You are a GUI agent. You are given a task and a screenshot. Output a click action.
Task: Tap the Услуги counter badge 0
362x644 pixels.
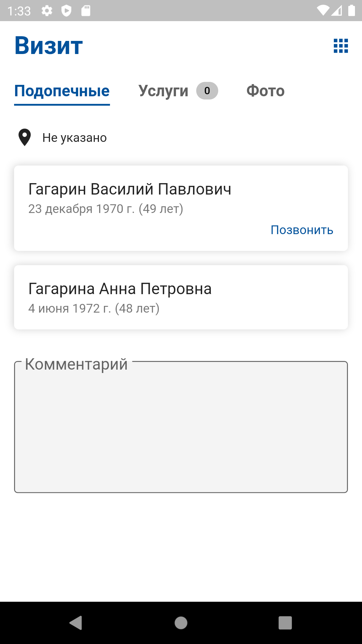tap(207, 91)
